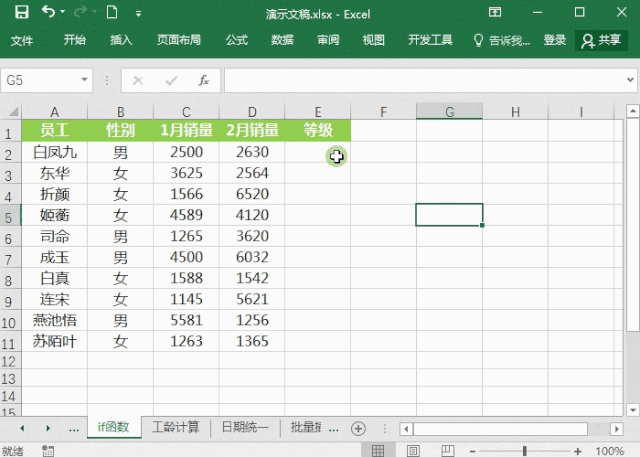
Task: Click cell with value 1365
Action: [252, 341]
